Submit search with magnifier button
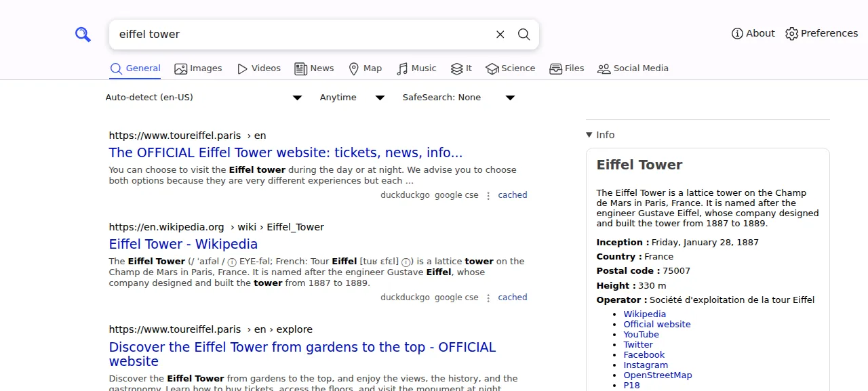The image size is (868, 391). coord(524,35)
